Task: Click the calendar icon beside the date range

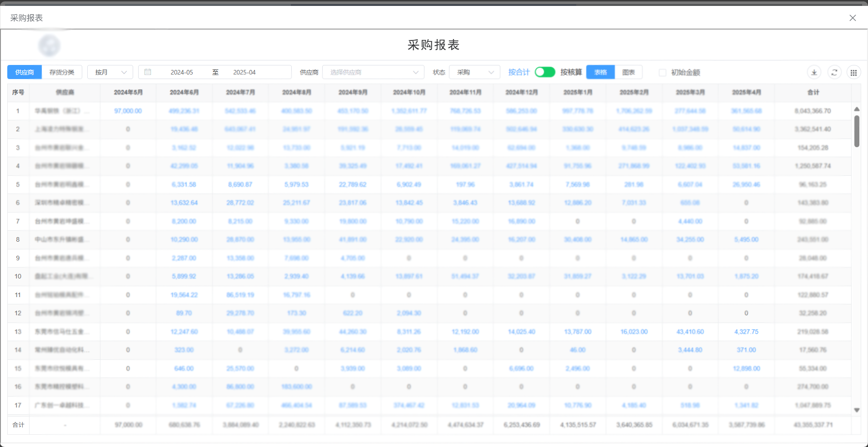Action: pyautogui.click(x=148, y=72)
